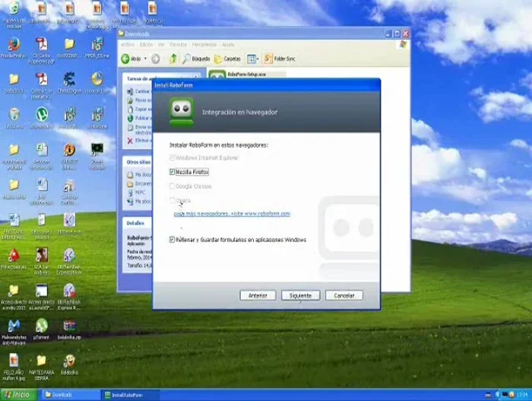Collapse the Detalles panel header
The height and width of the screenshot is (401, 532).
click(137, 224)
